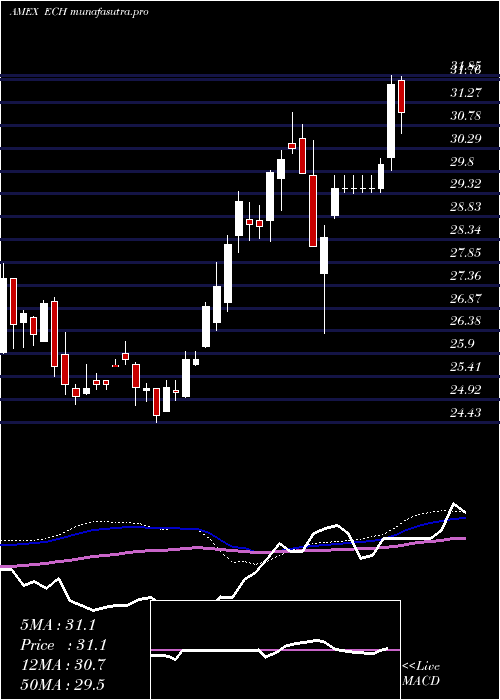Click the 28.34 price axis label
Image resolution: width=500 pixels, height=700 pixels.
point(467,230)
